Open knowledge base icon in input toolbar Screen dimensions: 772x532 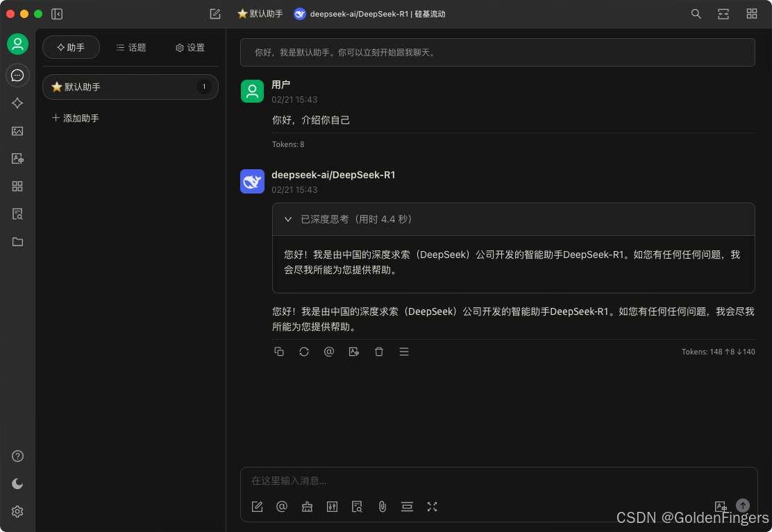pos(357,506)
